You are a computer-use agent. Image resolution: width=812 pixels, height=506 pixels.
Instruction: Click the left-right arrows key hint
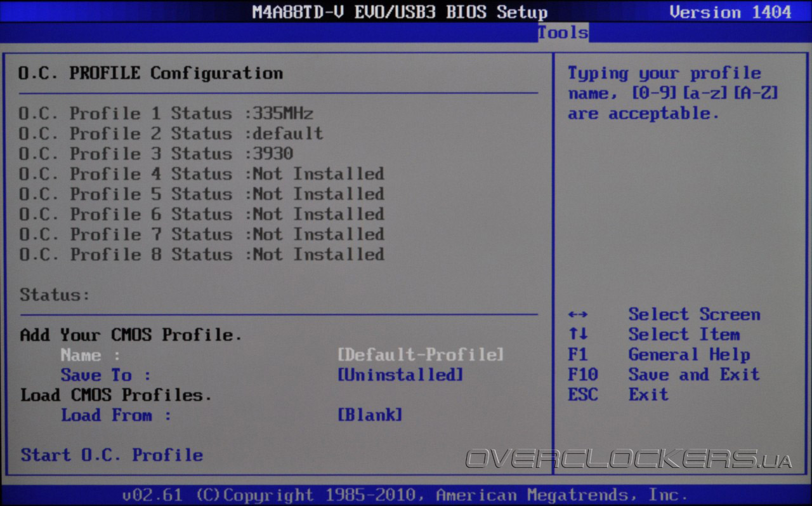coord(578,315)
